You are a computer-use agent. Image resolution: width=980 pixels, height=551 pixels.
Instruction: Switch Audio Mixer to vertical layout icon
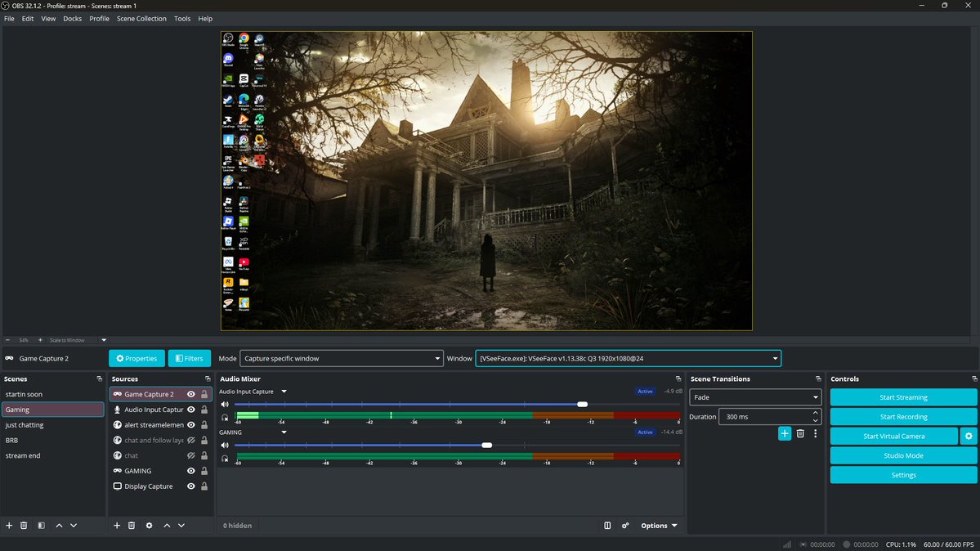point(607,526)
